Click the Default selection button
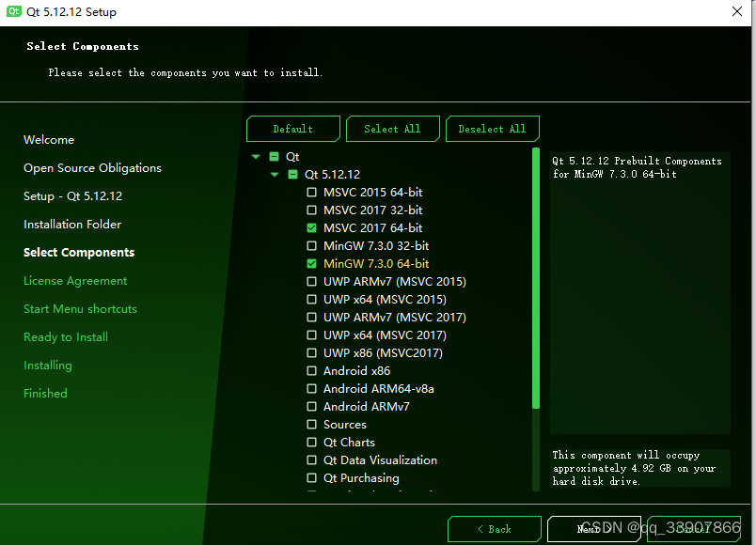Viewport: 756px width, 545px height. 292,129
